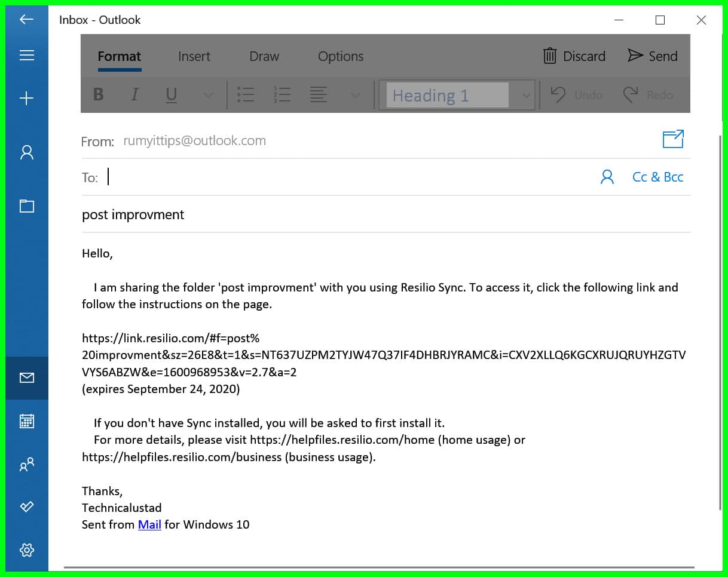Send the email
The width and height of the screenshot is (728, 577).
point(652,56)
